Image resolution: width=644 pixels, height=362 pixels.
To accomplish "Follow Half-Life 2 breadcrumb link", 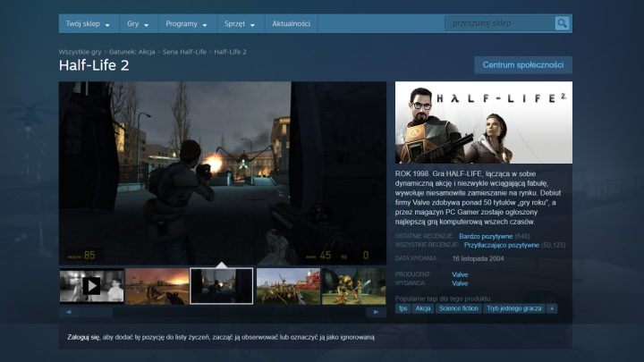I will (231, 52).
